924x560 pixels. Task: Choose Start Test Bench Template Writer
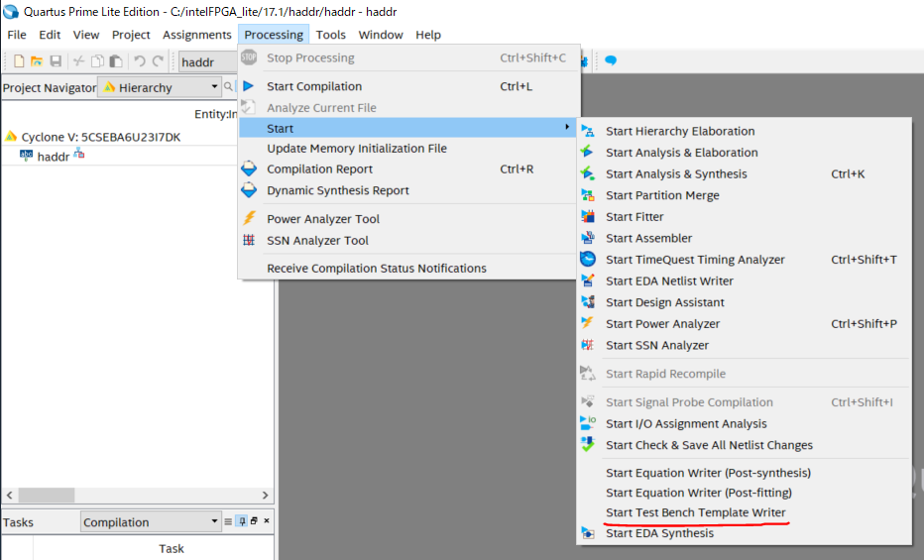(695, 512)
